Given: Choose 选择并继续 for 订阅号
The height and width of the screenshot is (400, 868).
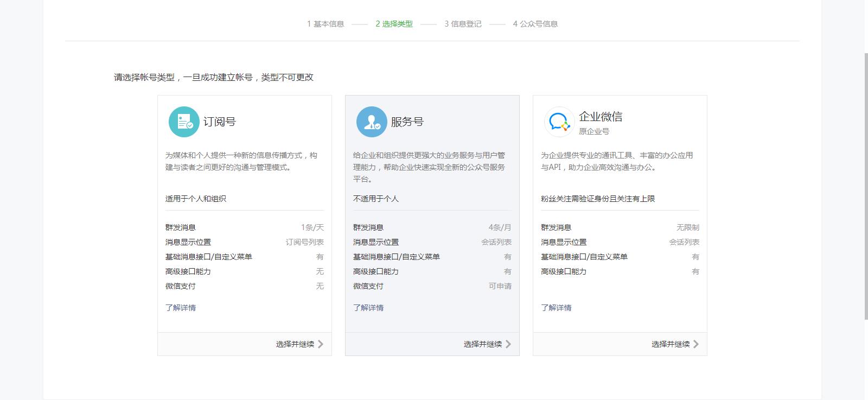Looking at the screenshot, I should pos(295,344).
